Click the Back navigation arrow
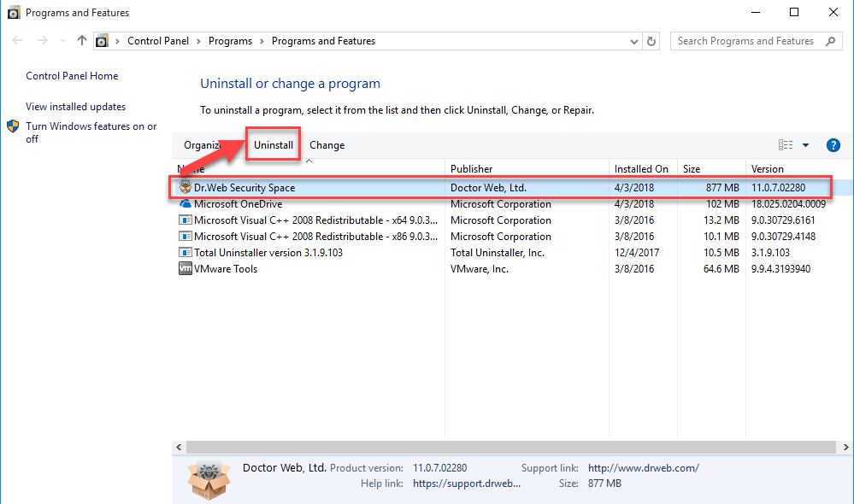The image size is (854, 504). 17,41
